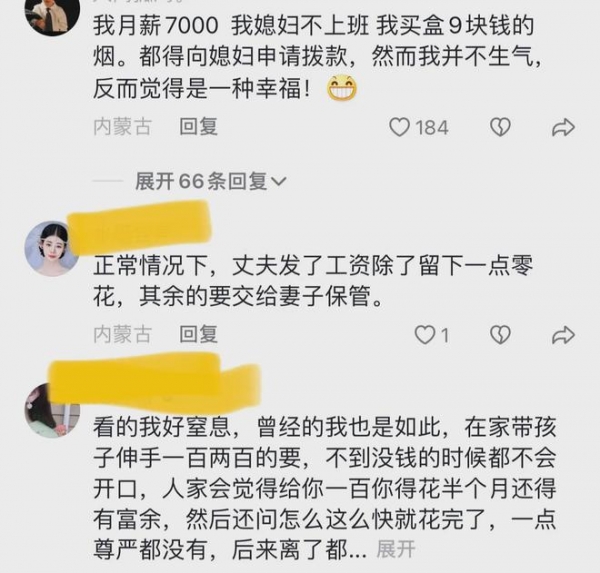Click the chevron next to 66 条回复
Viewport: 600px width, 573px height.
(x=279, y=181)
